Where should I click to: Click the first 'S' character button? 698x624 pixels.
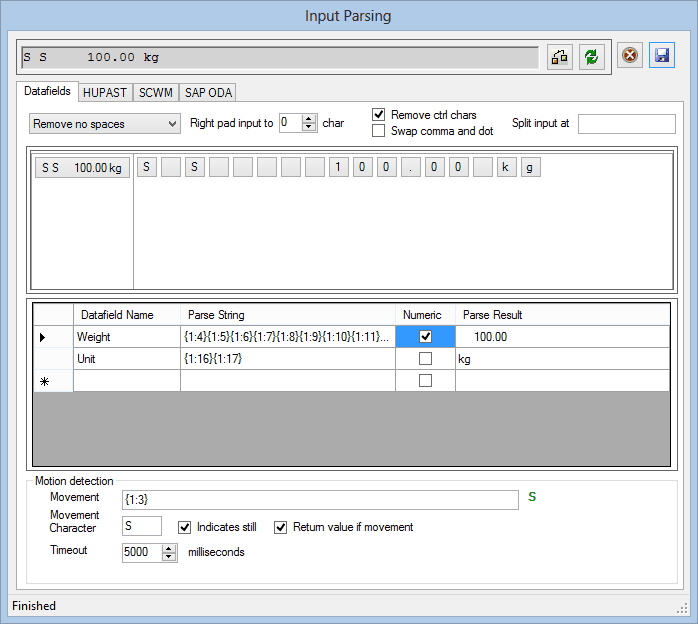pos(146,167)
